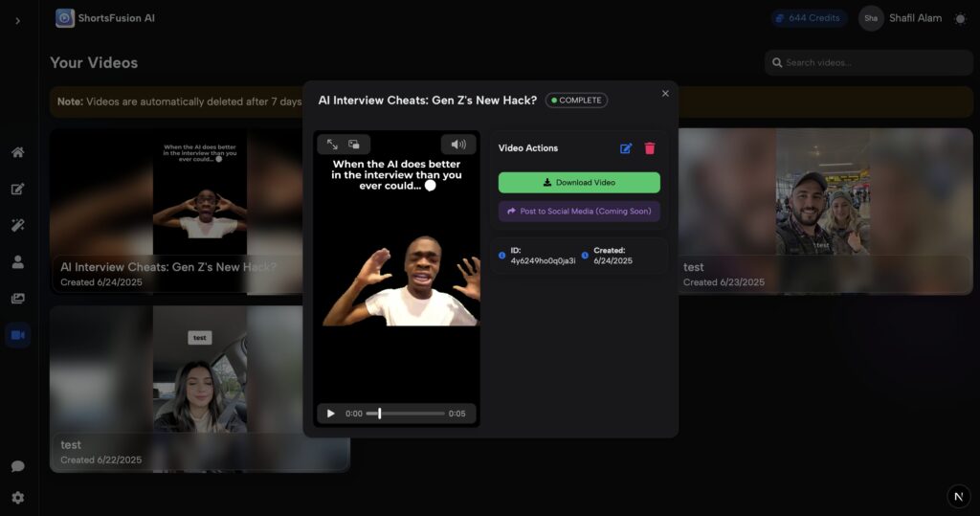
Task: Open the chat bubble icon in sidebar
Action: tap(17, 466)
